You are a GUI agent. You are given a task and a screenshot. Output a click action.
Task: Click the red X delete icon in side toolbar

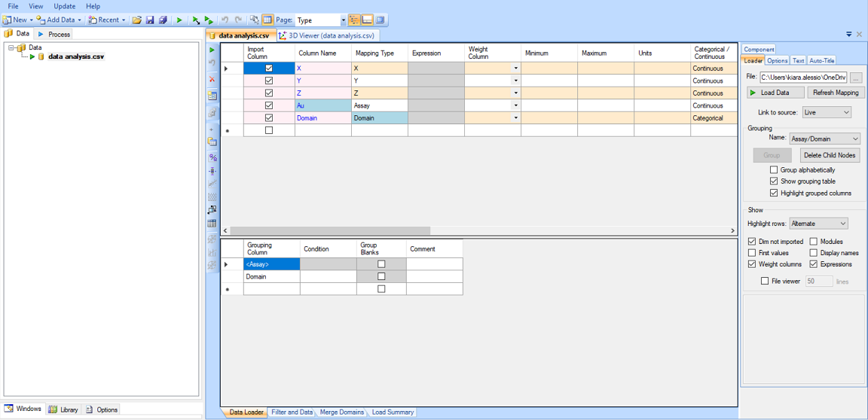click(212, 79)
